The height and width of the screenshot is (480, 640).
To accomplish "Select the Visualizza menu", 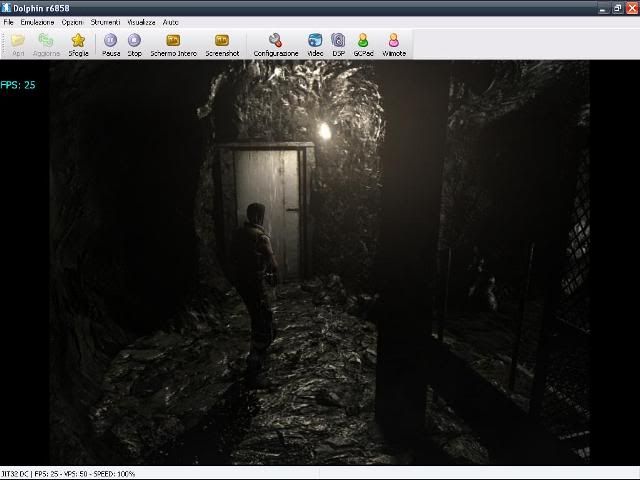I will (x=141, y=21).
